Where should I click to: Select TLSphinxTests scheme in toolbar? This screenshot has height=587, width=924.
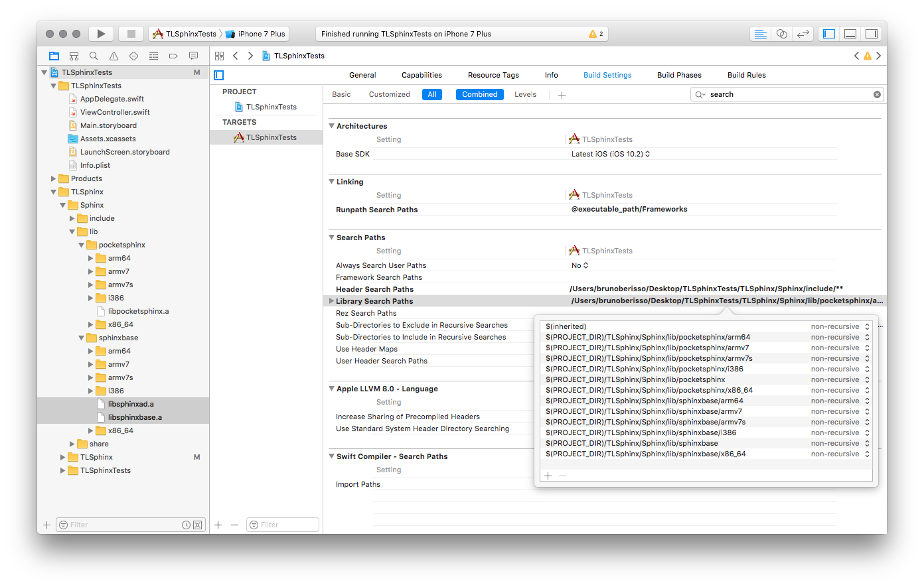[x=185, y=34]
